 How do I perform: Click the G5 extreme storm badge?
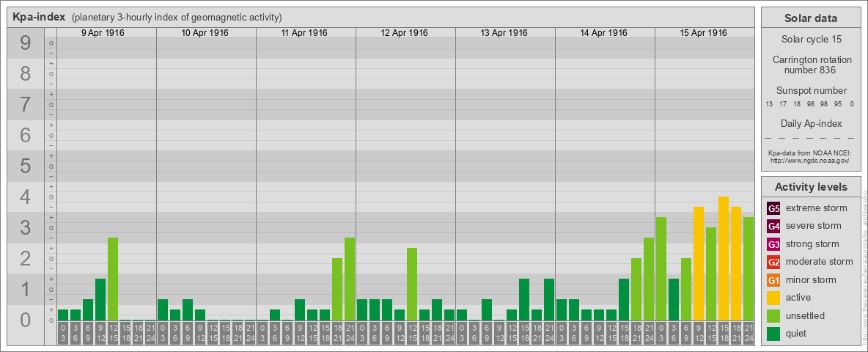tap(773, 209)
